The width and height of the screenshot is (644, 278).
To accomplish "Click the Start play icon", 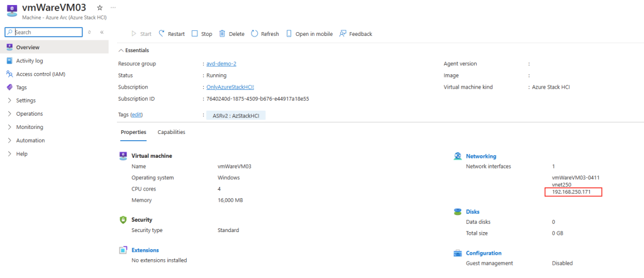I will (x=133, y=34).
